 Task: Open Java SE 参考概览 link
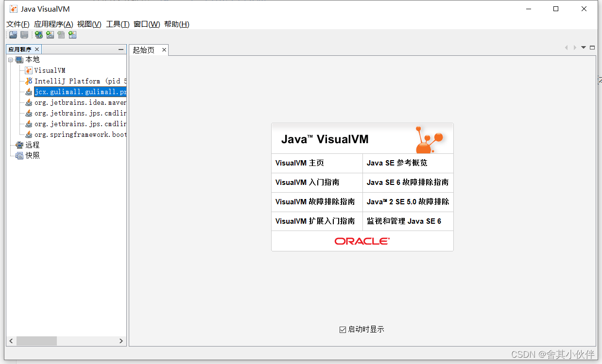coord(397,163)
